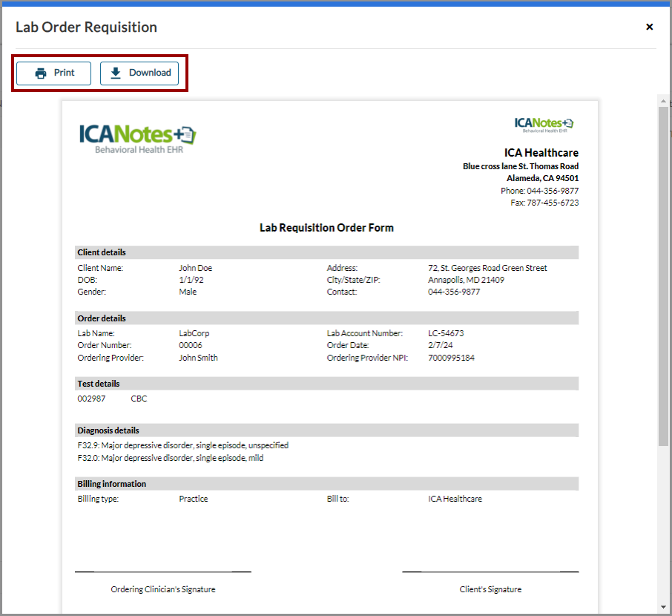Click the Diagnosis details section header
The image size is (672, 616).
point(108,430)
